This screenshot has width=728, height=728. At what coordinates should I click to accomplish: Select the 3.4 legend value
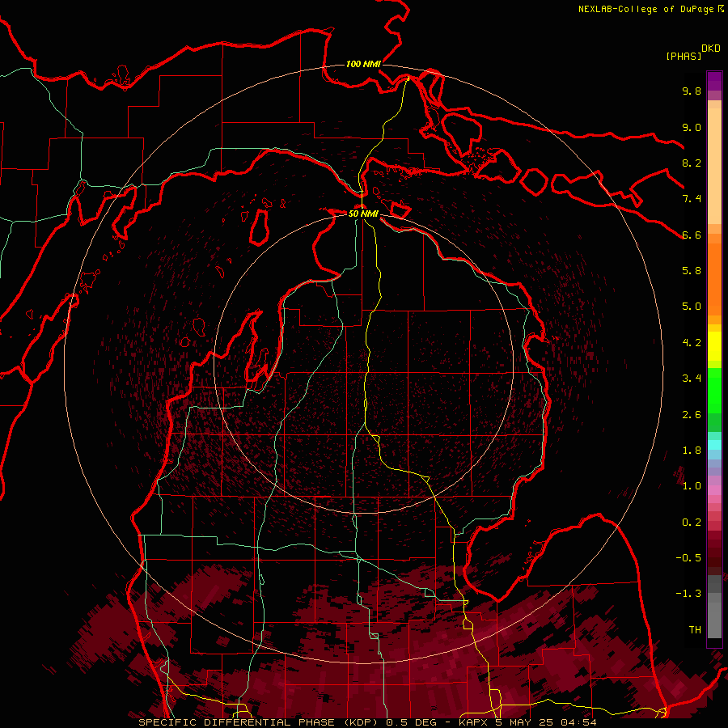pyautogui.click(x=692, y=379)
